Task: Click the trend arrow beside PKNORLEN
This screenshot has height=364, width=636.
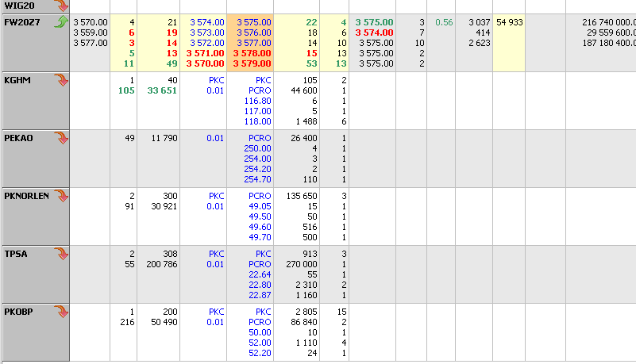Action: [x=60, y=195]
